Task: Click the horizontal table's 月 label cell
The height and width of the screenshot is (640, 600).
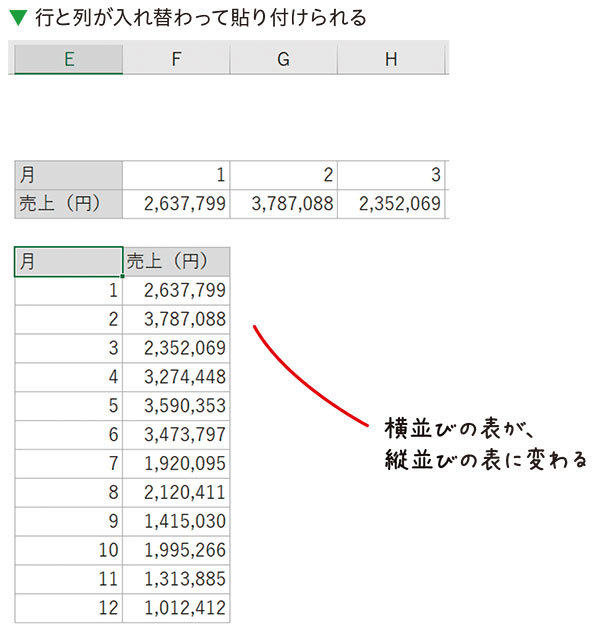Action: click(69, 175)
